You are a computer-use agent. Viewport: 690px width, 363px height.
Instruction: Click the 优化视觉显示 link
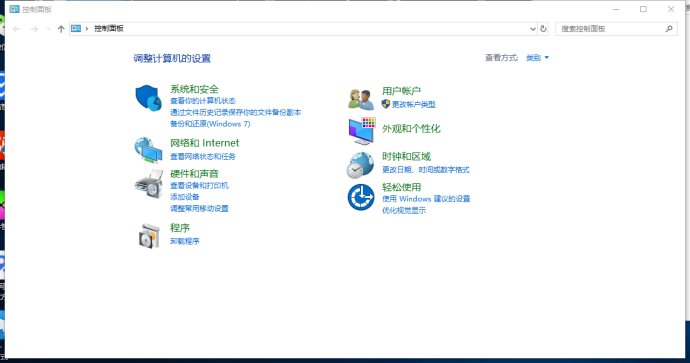pyautogui.click(x=404, y=210)
